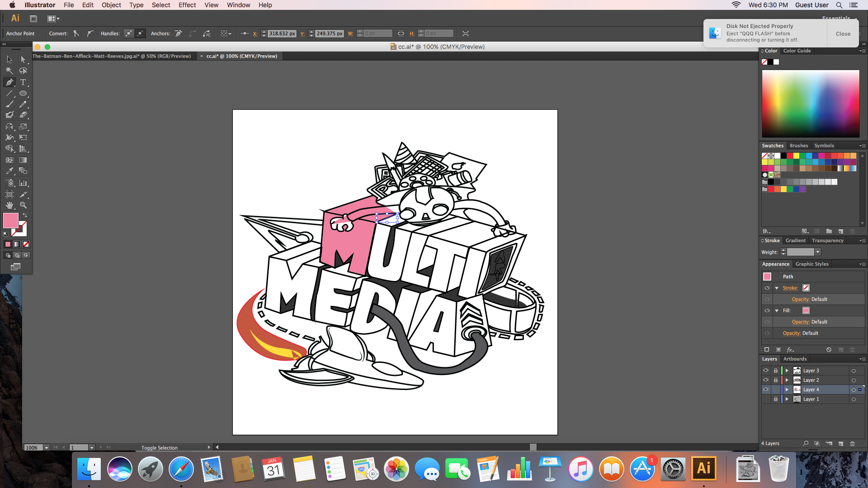The image size is (868, 488).
Task: Click the X coordinate input field
Action: click(x=282, y=33)
